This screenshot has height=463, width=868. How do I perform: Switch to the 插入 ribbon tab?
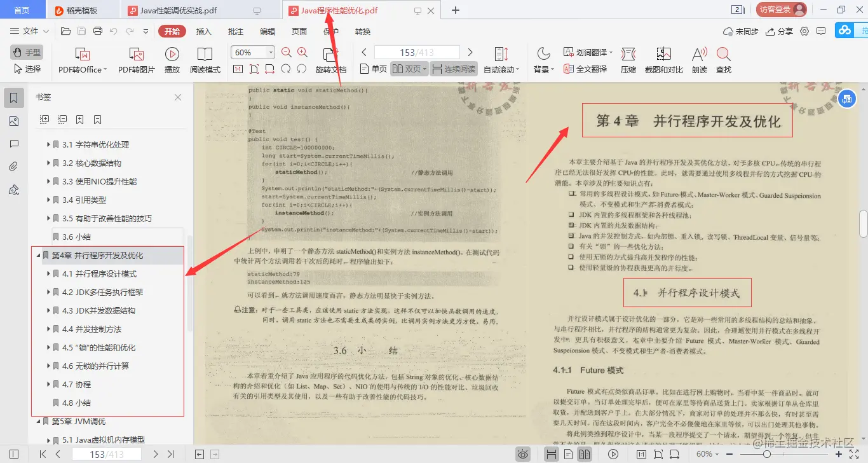click(x=204, y=31)
